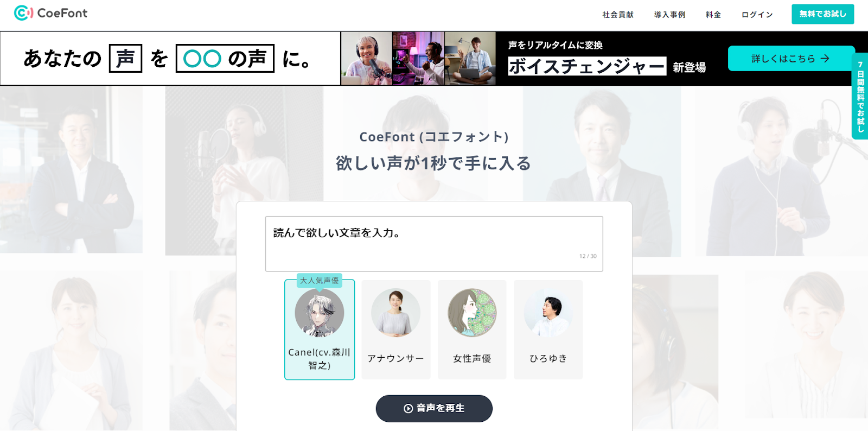Open the 7日間無料でお試し side tab
Image resolution: width=868 pixels, height=431 pixels.
click(x=860, y=96)
